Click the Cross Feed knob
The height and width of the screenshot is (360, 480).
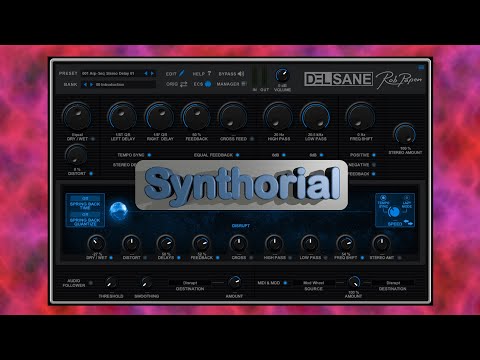tap(233, 116)
